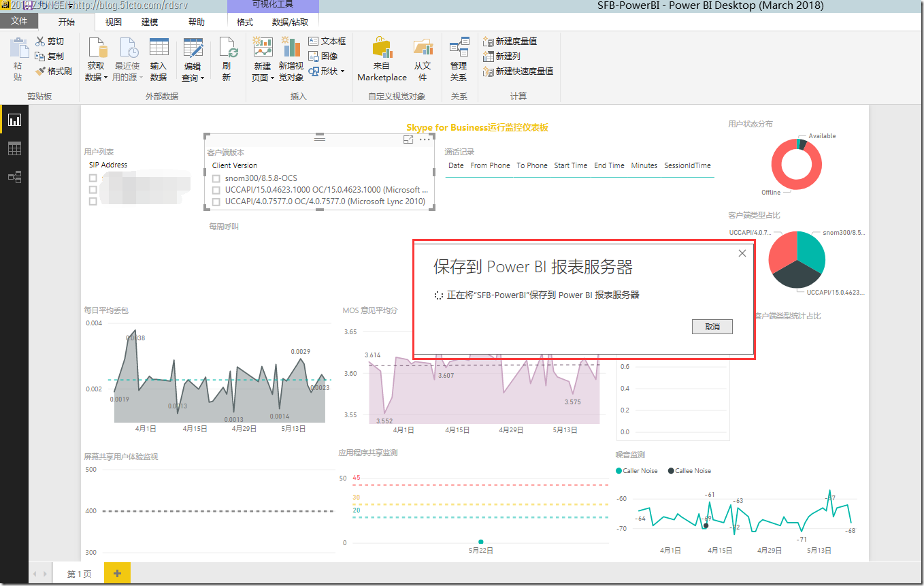Switch to the View (视图) ribbon tab
924x586 pixels.
[x=114, y=22]
